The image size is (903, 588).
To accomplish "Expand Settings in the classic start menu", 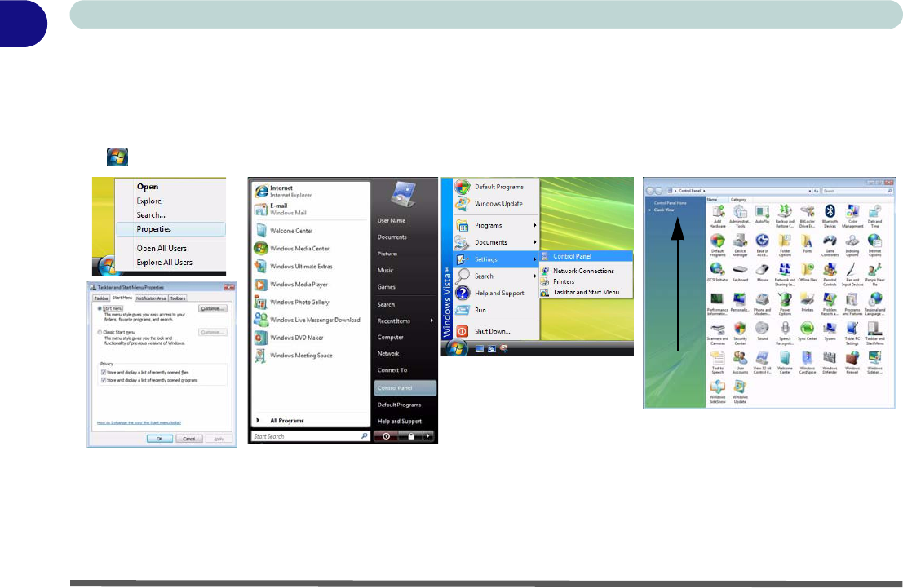I will (x=496, y=259).
